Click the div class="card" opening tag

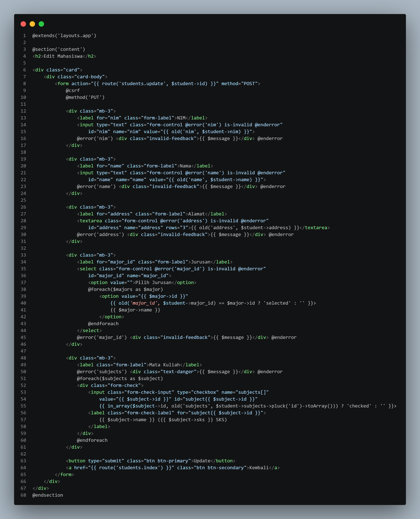point(57,70)
